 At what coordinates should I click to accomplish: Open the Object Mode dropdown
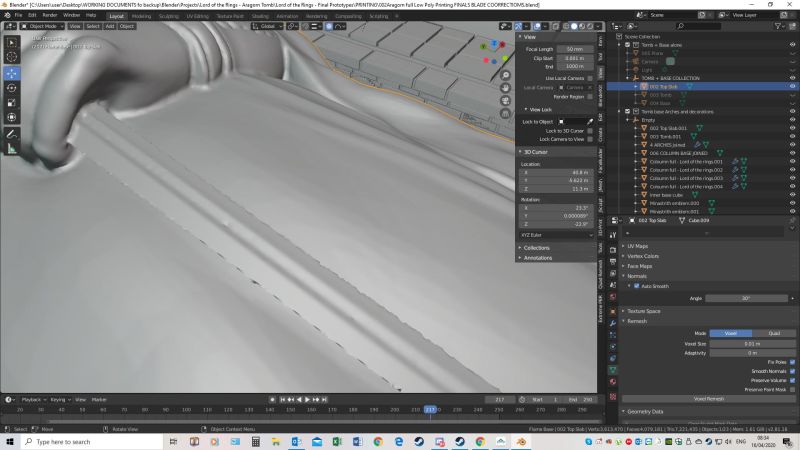(x=42, y=26)
